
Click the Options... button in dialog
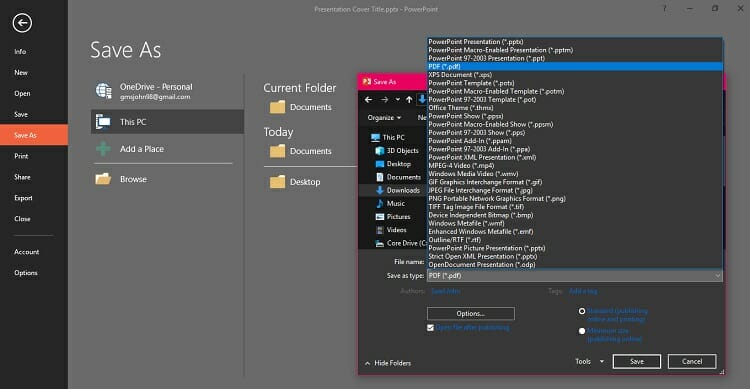coord(471,313)
